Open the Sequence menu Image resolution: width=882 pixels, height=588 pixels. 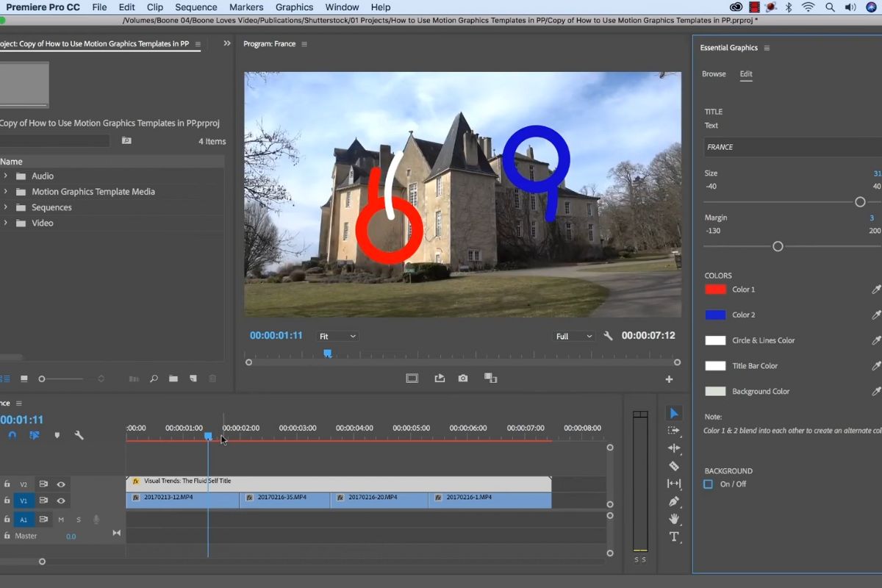[196, 7]
